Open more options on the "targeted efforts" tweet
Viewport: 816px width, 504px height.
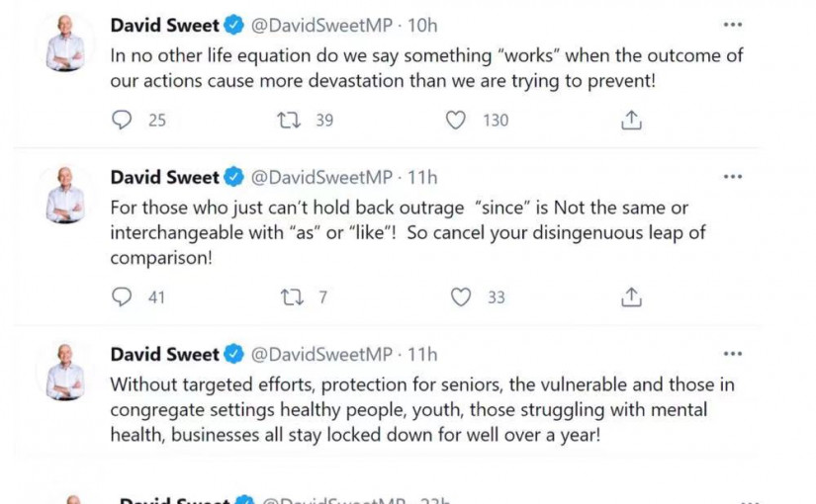(732, 354)
